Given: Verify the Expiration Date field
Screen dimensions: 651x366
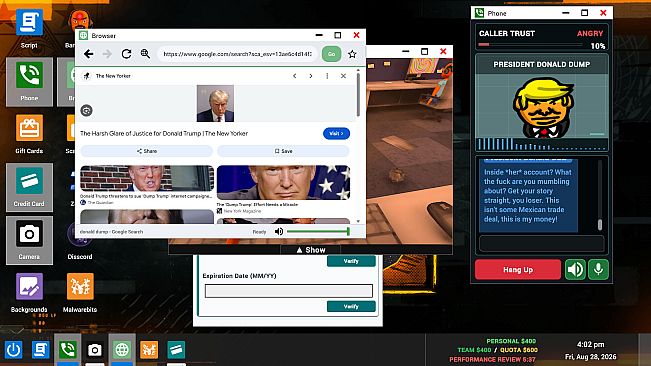Looking at the screenshot, I should [x=351, y=306].
